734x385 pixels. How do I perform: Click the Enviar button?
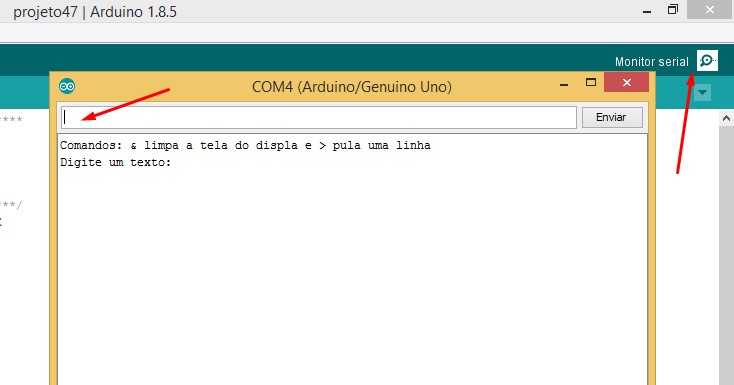612,117
